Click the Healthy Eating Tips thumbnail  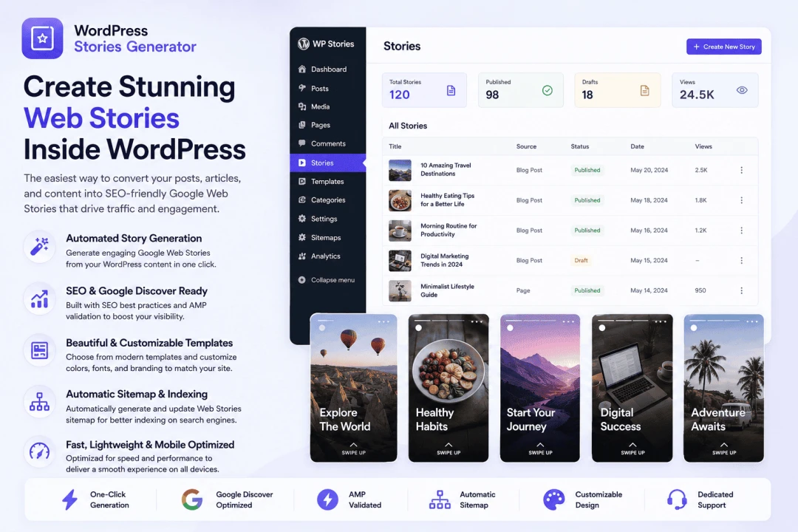[x=400, y=200]
